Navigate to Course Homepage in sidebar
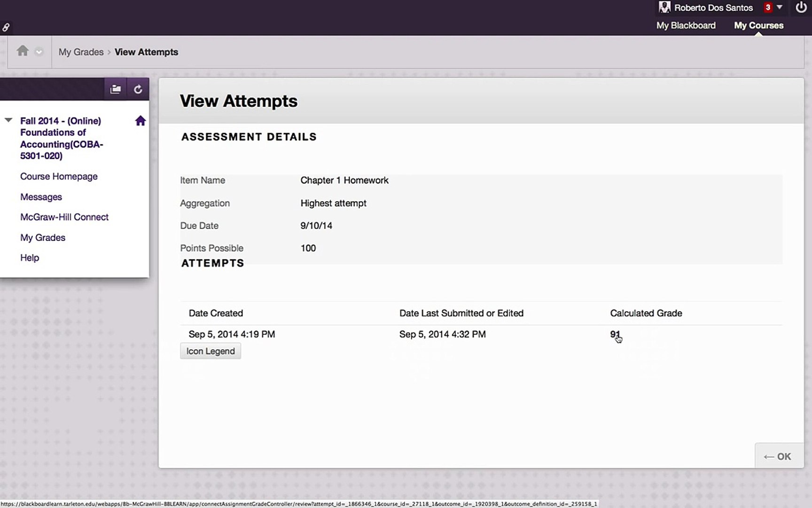Viewport: 812px width, 508px height. point(59,176)
